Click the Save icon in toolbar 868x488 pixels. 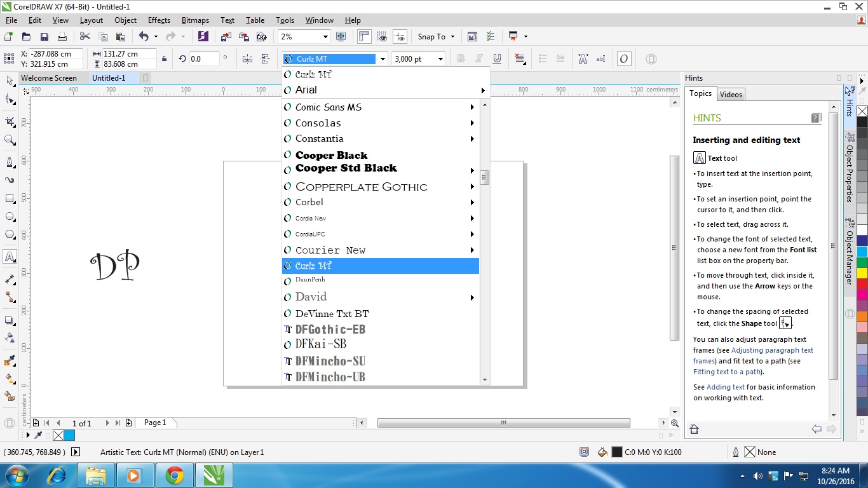pyautogui.click(x=44, y=37)
